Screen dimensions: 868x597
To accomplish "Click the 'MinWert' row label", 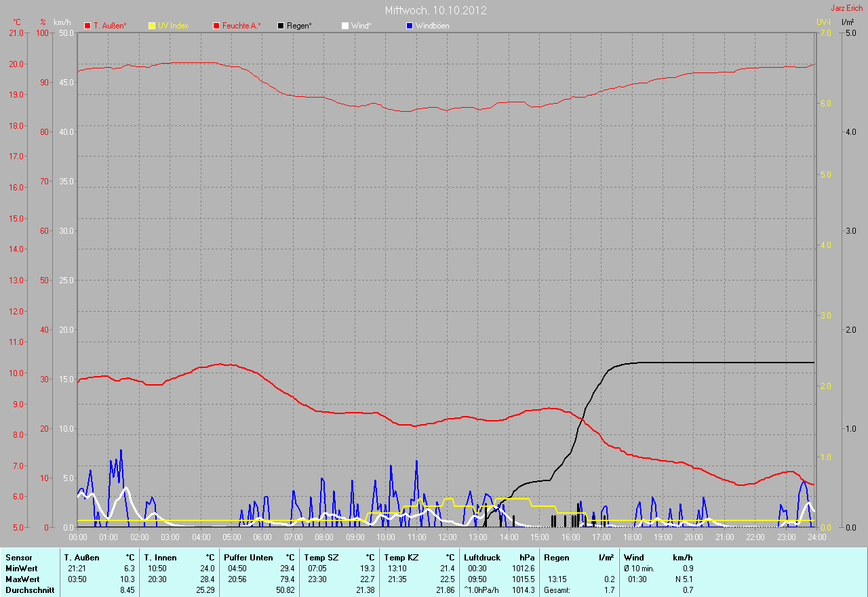I will pyautogui.click(x=22, y=569).
